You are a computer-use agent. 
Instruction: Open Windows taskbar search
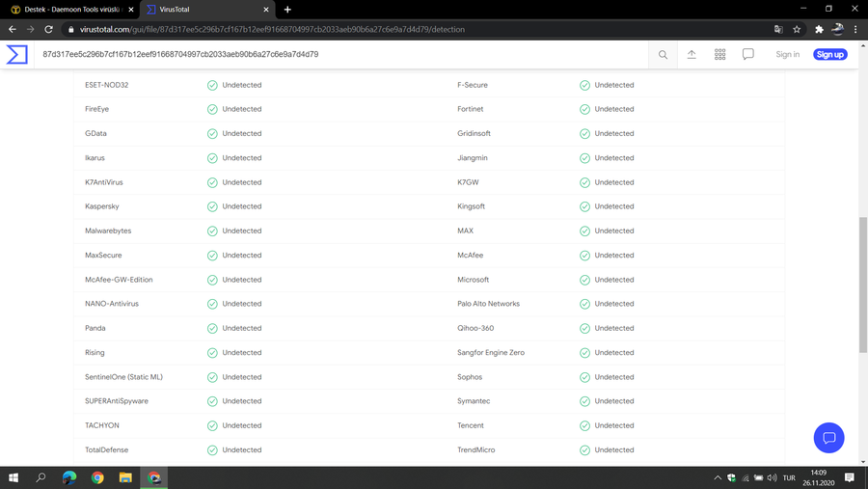click(41, 477)
